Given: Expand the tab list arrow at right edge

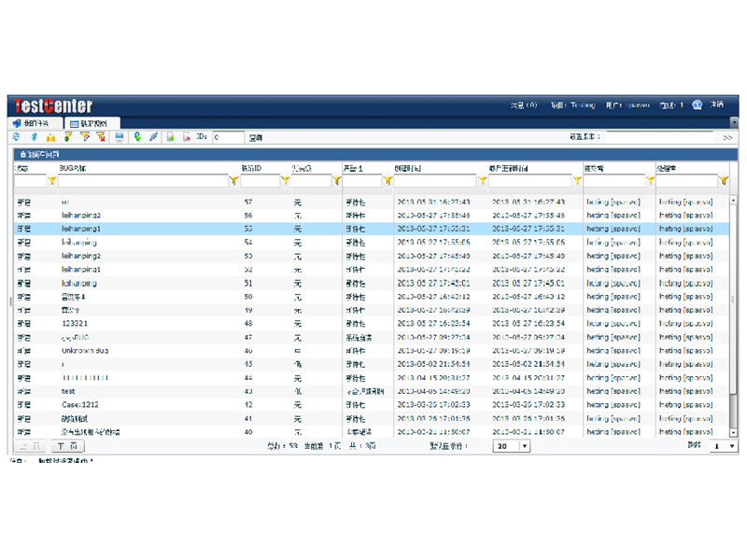Looking at the screenshot, I should point(733,122).
